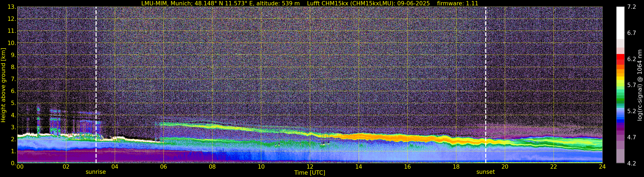Click the 'Height above ground [km]' axis title
Screen dimensions: 644x177
pyautogui.click(x=3, y=85)
